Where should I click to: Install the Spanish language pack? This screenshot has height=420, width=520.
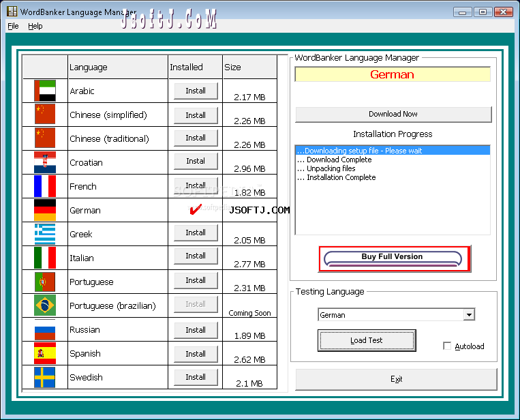point(196,354)
